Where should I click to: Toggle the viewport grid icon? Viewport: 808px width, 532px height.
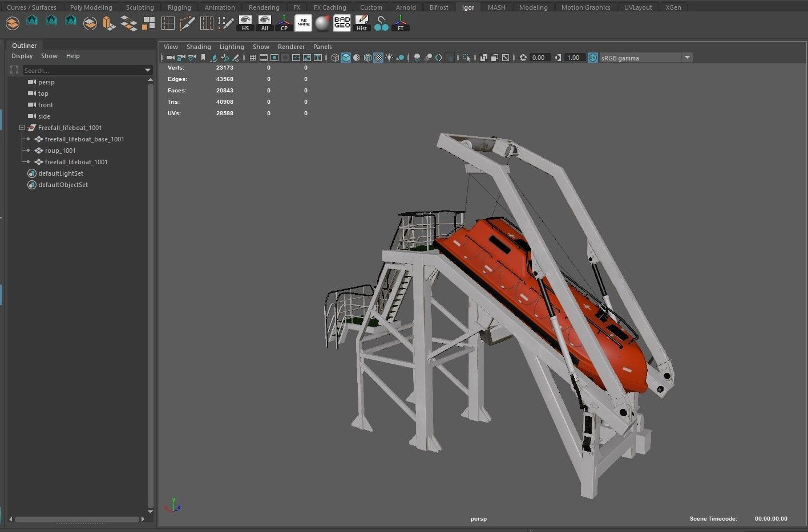coord(253,58)
